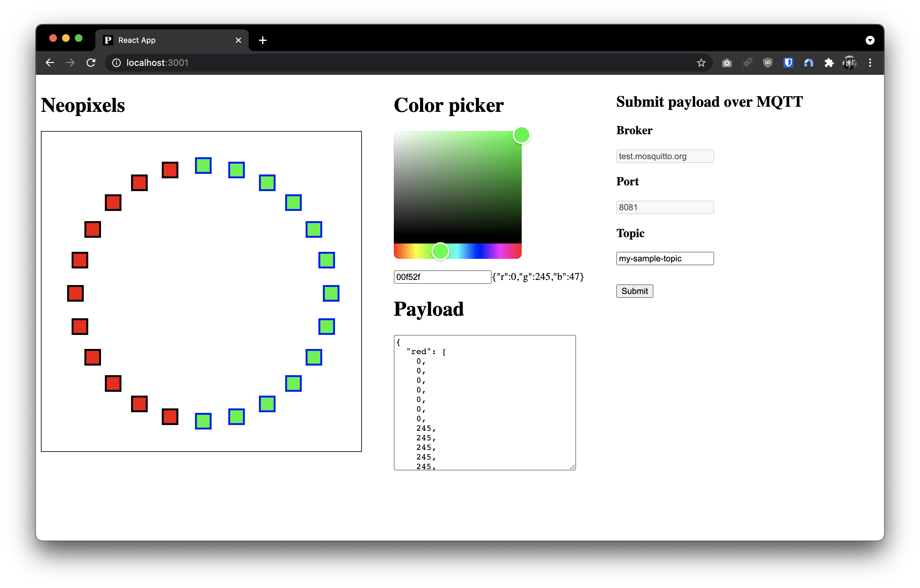Click the saturation picker handle
The width and height of the screenshot is (920, 588).
pos(521,135)
